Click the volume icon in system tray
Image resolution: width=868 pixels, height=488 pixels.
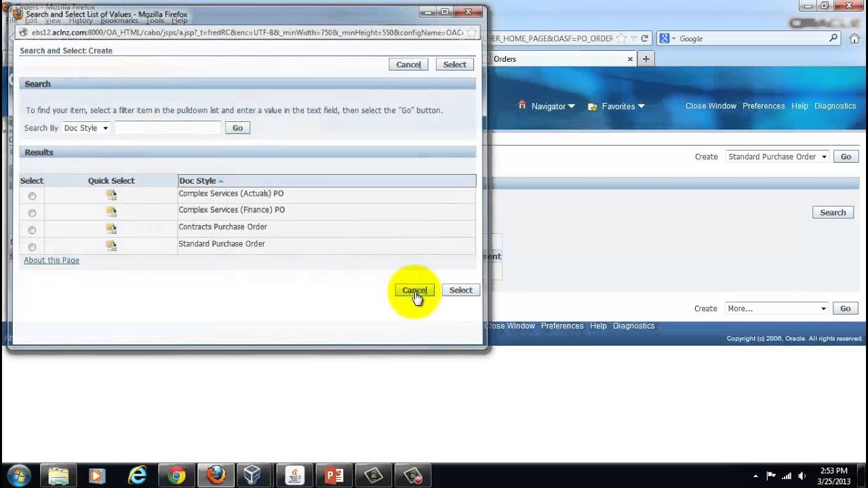click(x=802, y=476)
